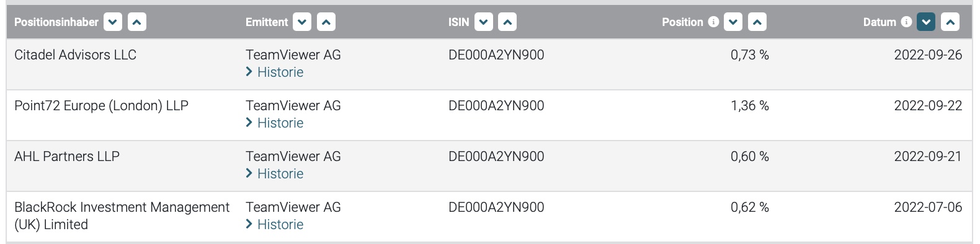The width and height of the screenshot is (980, 244).
Task: Sort Position column descending
Action: click(x=733, y=22)
